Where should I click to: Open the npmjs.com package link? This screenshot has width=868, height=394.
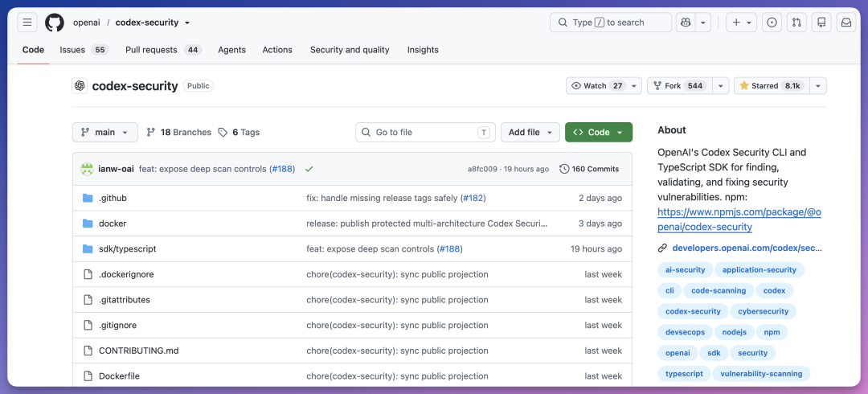[x=739, y=220]
